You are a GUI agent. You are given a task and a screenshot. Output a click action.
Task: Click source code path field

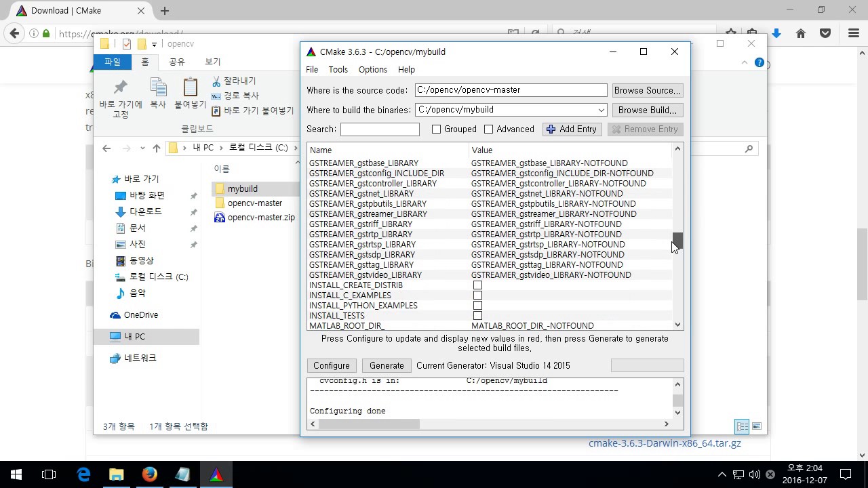(511, 90)
